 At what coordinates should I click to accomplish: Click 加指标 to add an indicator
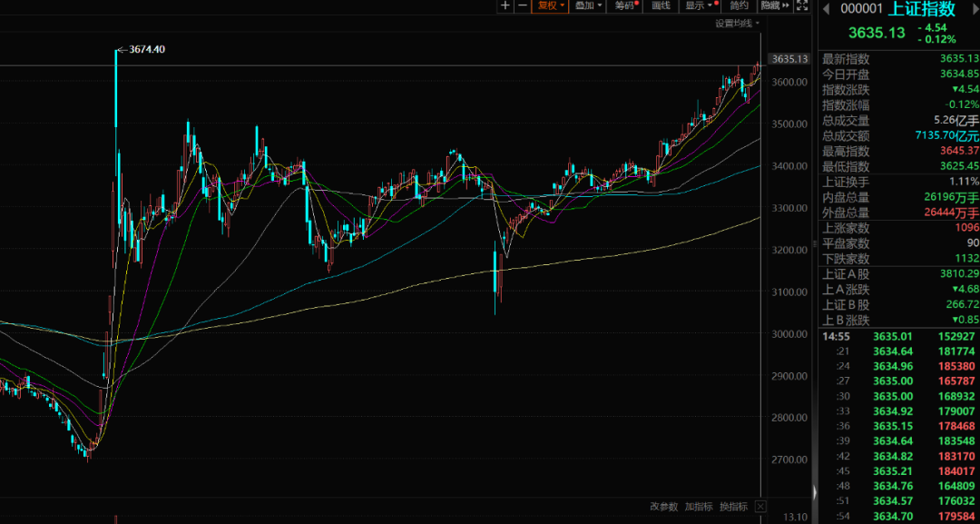pos(699,506)
